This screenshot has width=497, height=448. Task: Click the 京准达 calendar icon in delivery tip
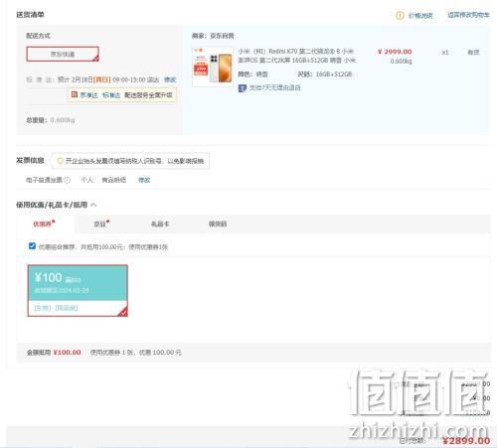point(75,94)
